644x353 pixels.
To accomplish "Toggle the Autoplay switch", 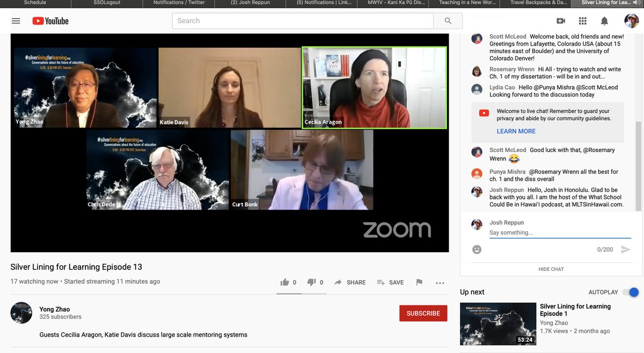I will 631,292.
